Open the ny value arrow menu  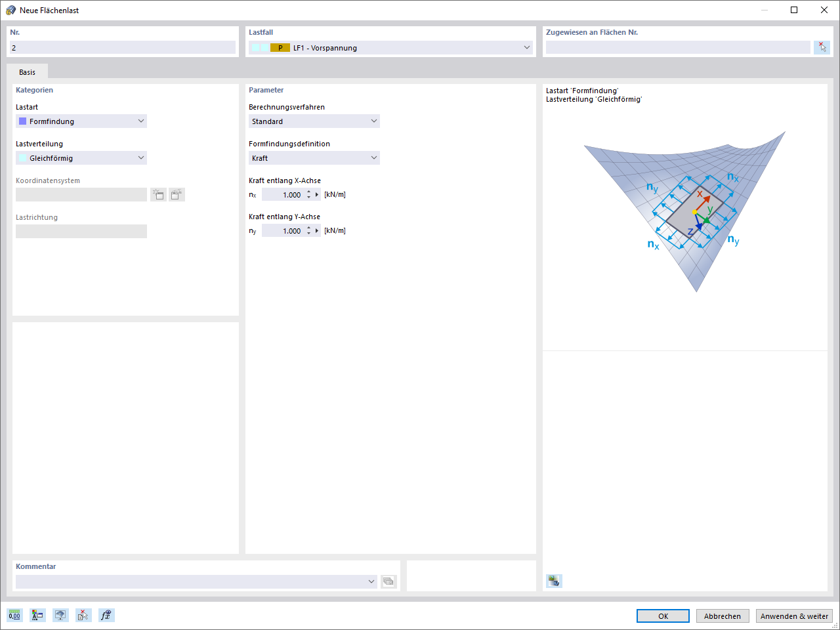[317, 230]
